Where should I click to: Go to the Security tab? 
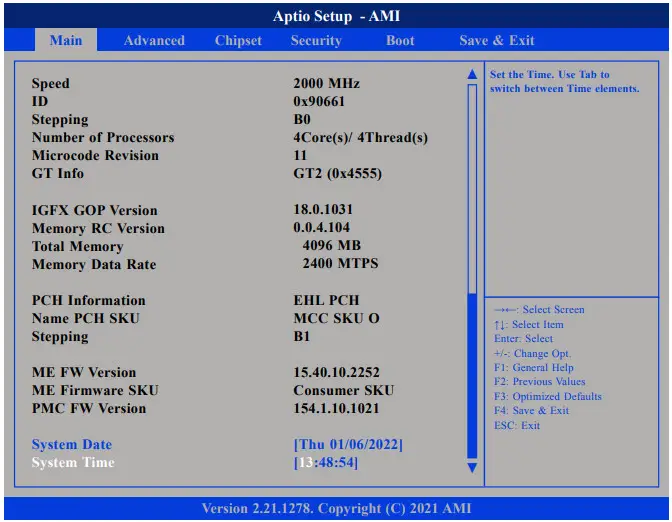coord(316,41)
